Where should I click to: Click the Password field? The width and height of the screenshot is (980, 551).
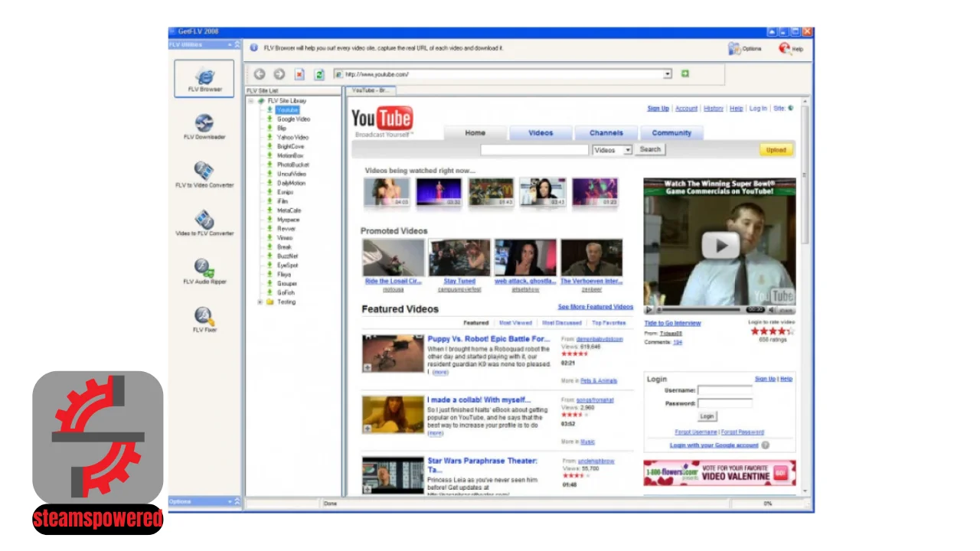pyautogui.click(x=725, y=403)
